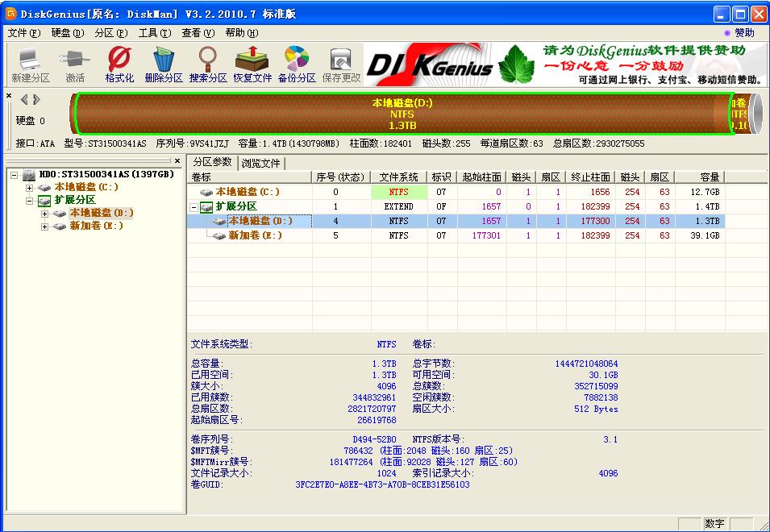The height and width of the screenshot is (532, 770).
Task: Click the 扩展分区 icon in the tree
Action: 44,200
